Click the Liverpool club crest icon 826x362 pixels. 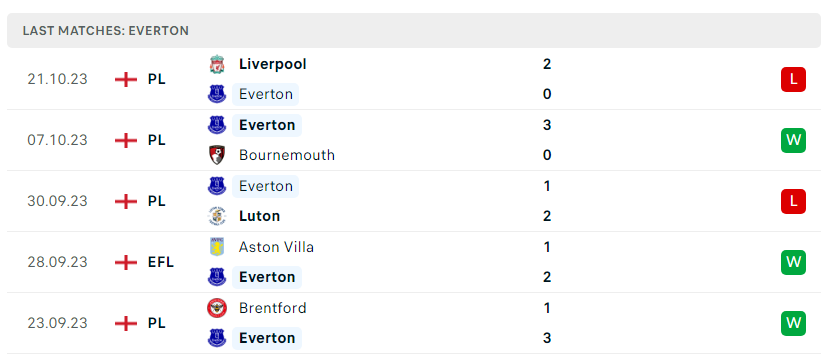[217, 64]
